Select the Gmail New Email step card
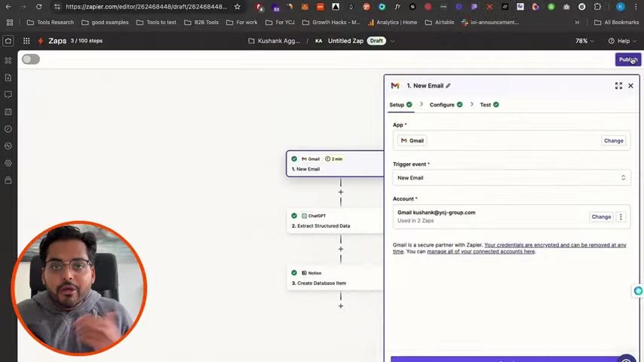644x362 pixels. click(x=335, y=164)
